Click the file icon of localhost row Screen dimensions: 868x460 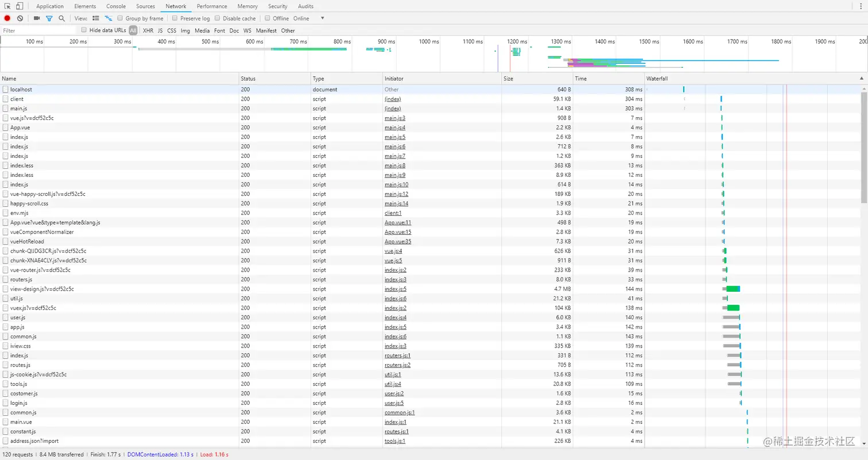tap(5, 90)
